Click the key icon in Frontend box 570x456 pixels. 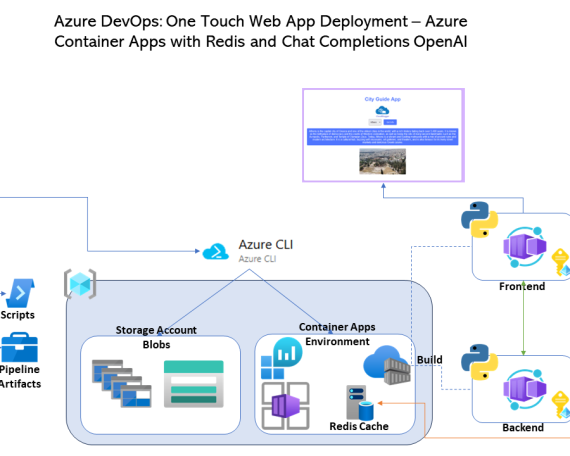pyautogui.click(x=561, y=263)
